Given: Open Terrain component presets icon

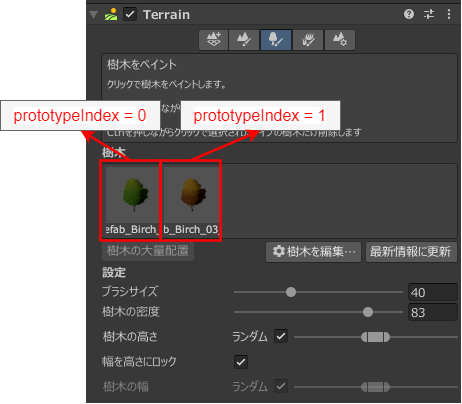Looking at the screenshot, I should click(x=429, y=14).
